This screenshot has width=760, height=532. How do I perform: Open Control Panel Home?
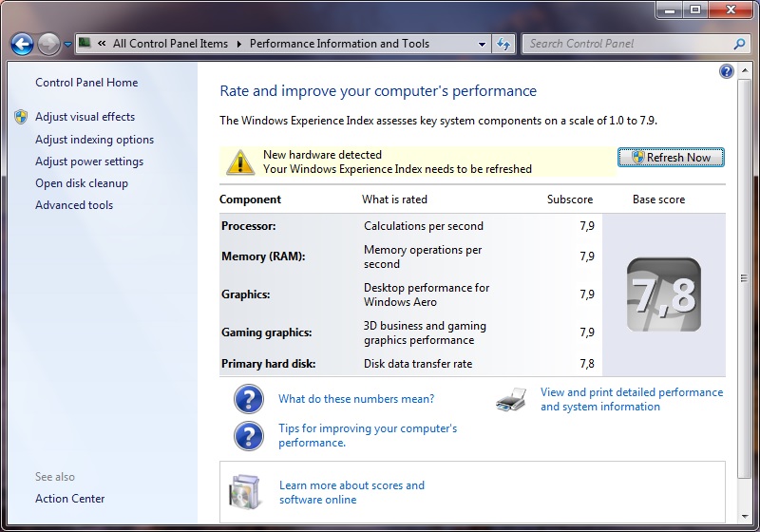click(86, 83)
